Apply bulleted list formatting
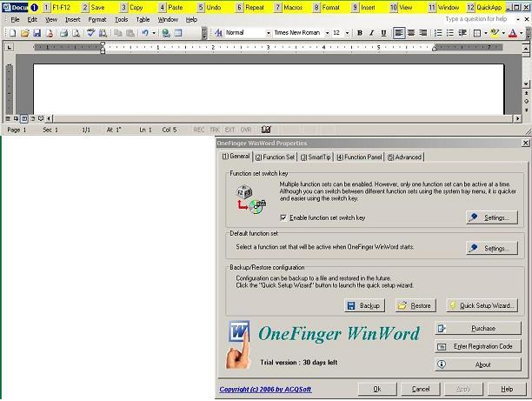The image size is (532, 401). click(x=450, y=33)
